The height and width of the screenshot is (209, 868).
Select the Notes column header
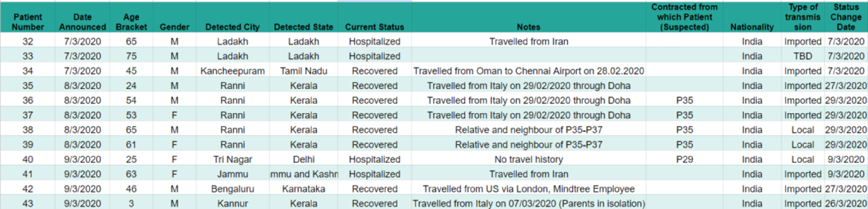(x=528, y=27)
